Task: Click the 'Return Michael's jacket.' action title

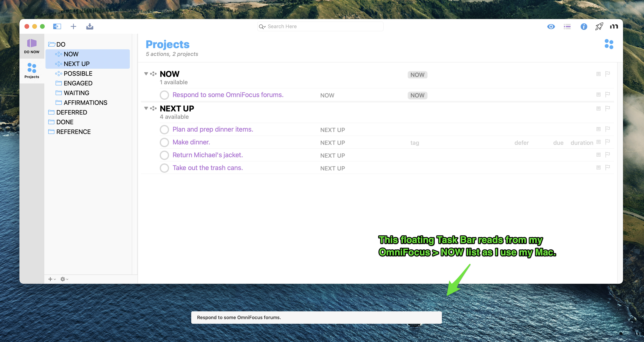Action: (208, 155)
